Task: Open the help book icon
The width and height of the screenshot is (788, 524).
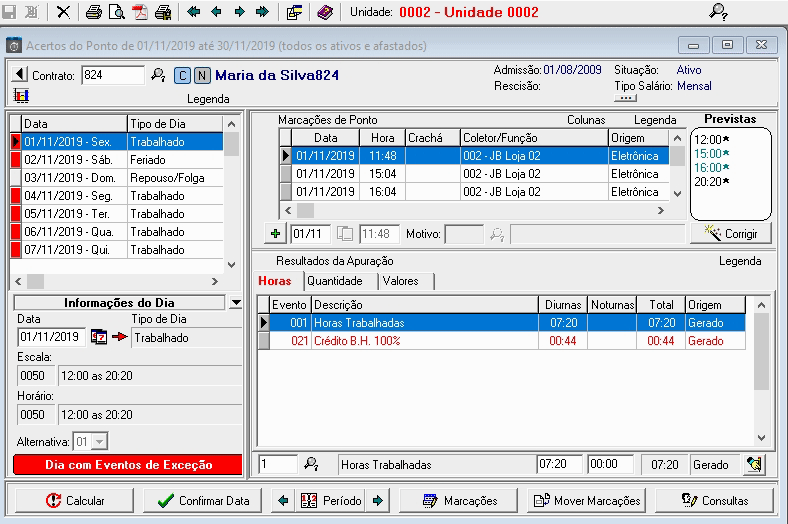Action: click(x=324, y=12)
